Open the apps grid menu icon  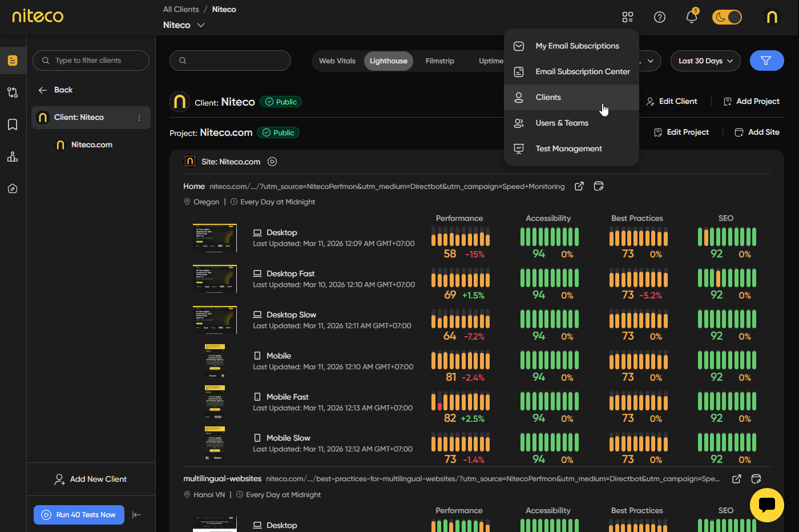pyautogui.click(x=628, y=17)
